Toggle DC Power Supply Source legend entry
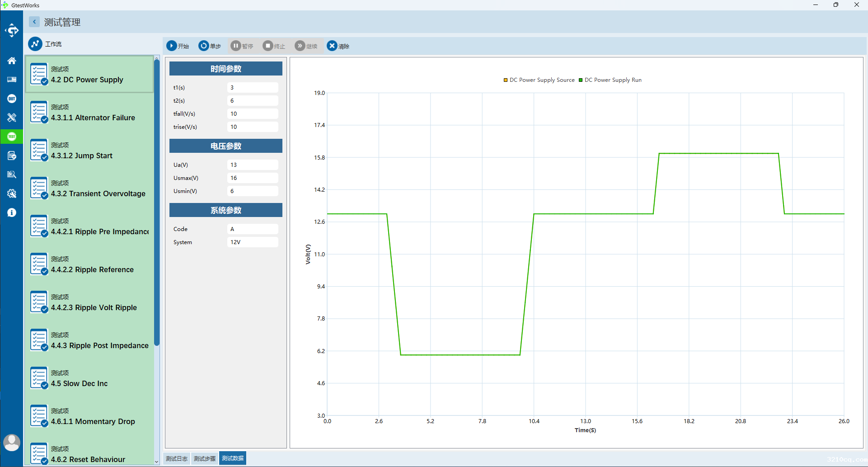Screen dimensions: 868x467 [539, 80]
